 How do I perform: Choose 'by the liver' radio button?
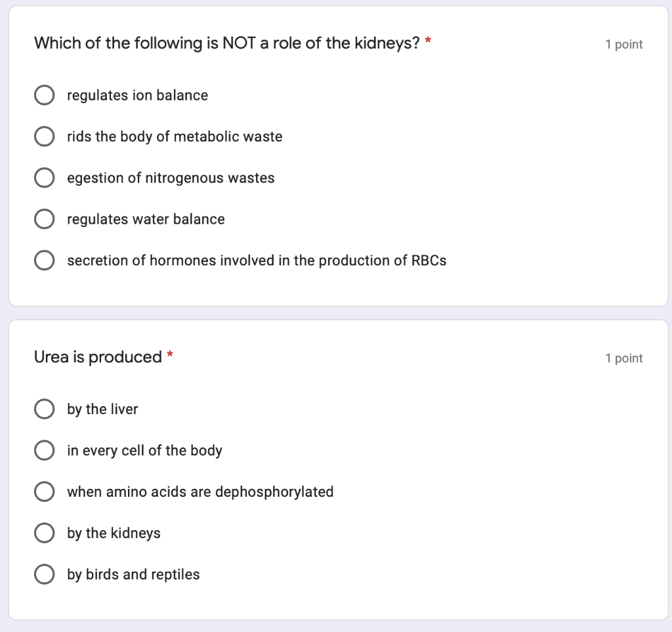click(44, 409)
